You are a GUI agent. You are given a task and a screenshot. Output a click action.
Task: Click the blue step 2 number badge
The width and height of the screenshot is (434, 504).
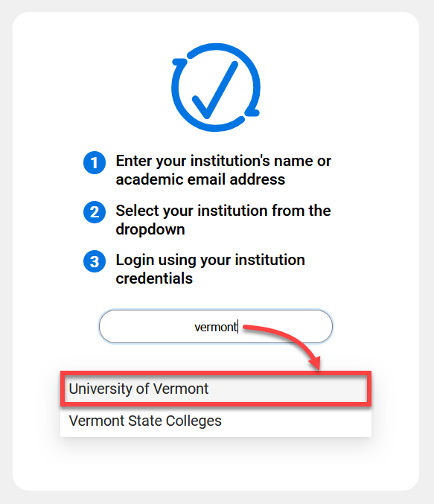coord(95,212)
